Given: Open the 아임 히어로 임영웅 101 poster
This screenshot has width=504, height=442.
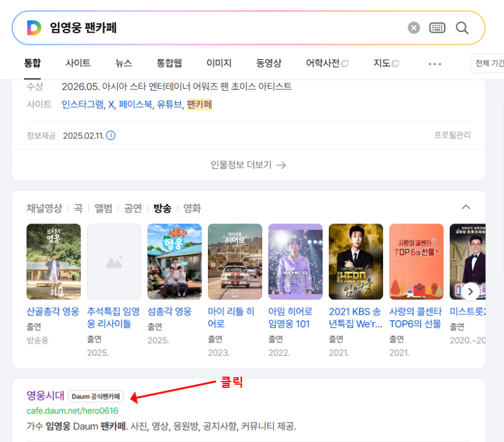Looking at the screenshot, I should click(x=295, y=261).
